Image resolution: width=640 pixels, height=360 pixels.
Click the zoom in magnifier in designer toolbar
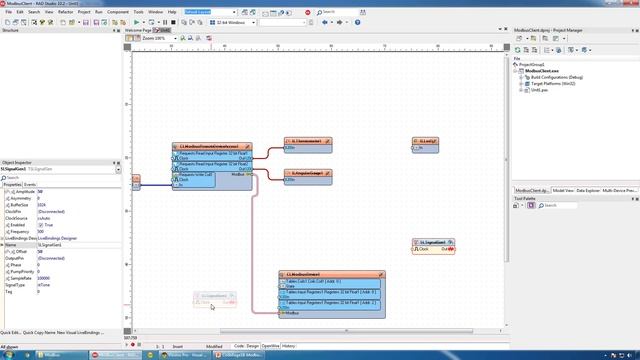tap(183, 38)
